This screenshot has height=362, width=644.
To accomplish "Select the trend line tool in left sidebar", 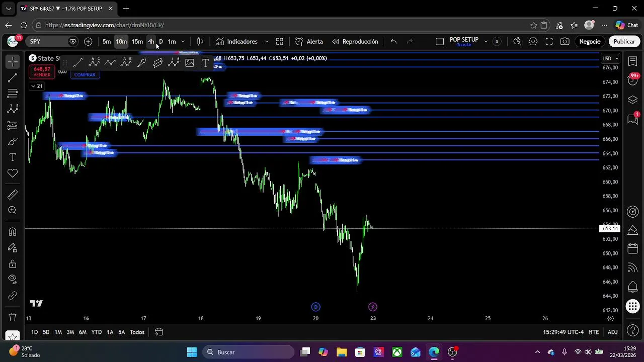I will click(13, 77).
